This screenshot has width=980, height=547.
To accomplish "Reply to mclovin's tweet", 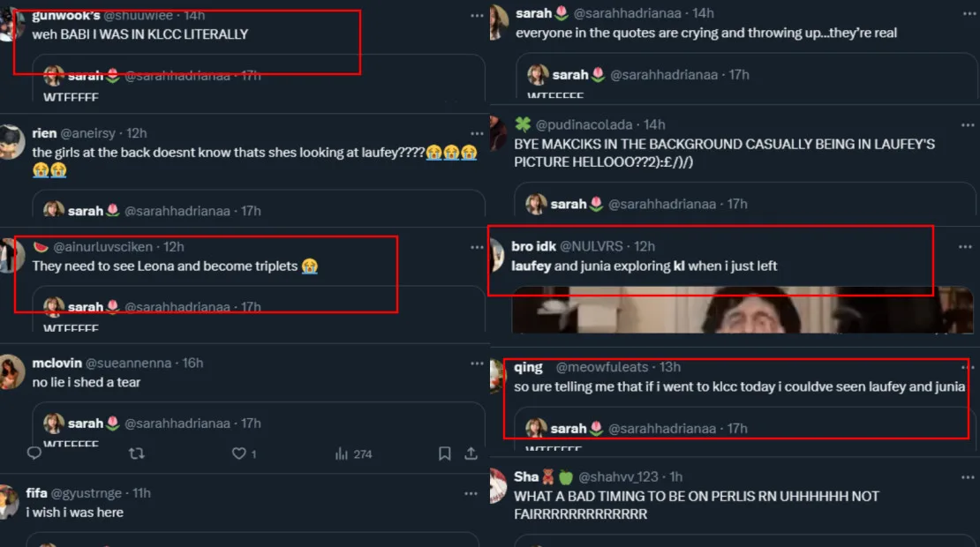I will [x=34, y=453].
